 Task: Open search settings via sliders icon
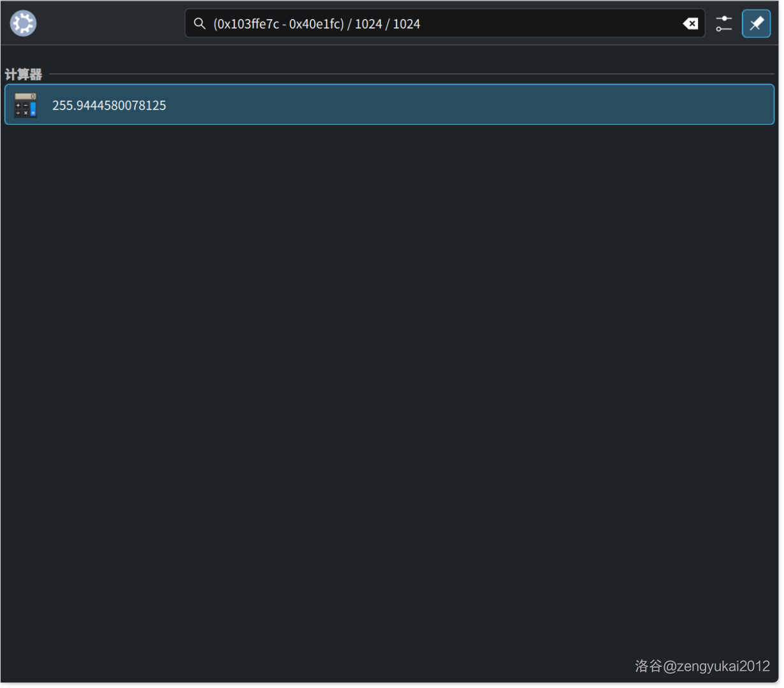tap(723, 24)
